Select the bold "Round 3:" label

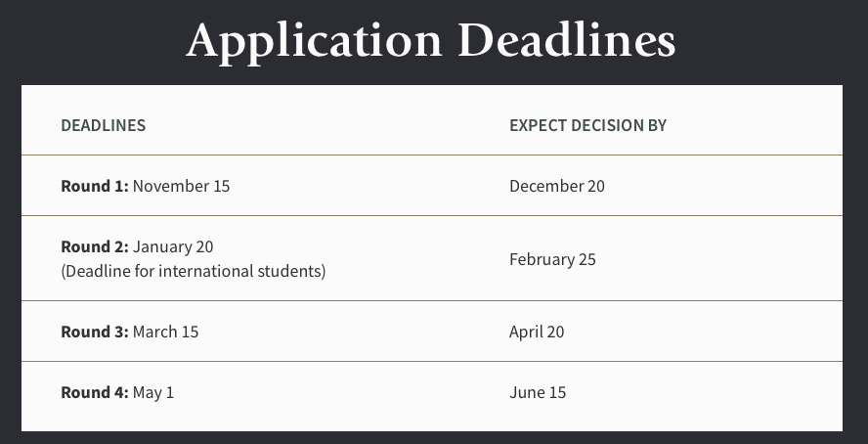point(94,332)
